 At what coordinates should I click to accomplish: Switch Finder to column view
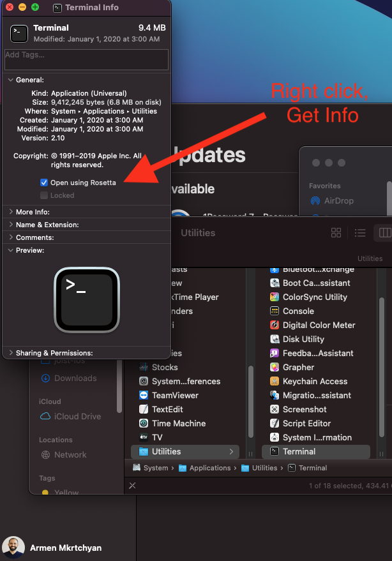pos(385,233)
